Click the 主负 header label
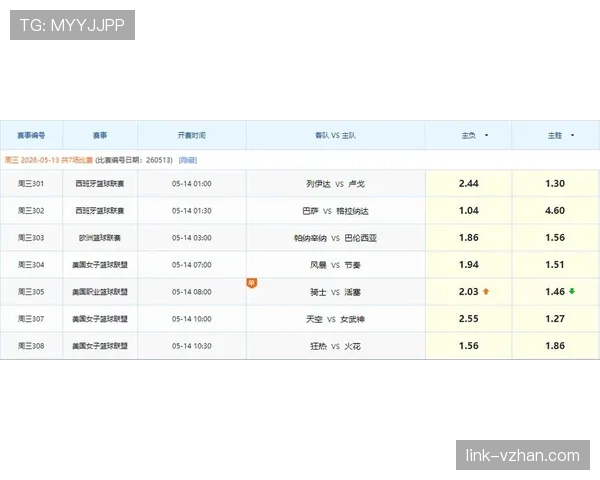Screen dimensions: 600x480 (469, 135)
